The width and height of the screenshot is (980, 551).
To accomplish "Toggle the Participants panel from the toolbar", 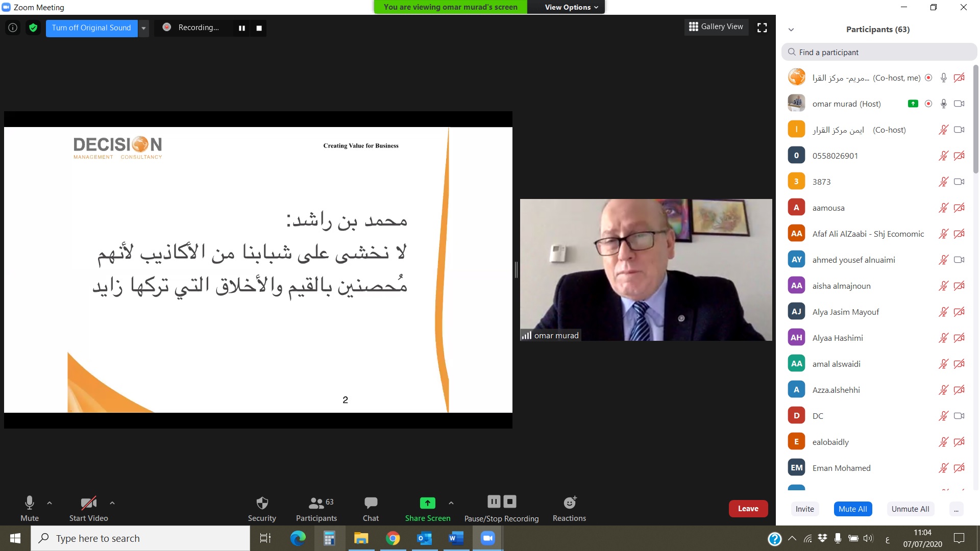I will 316,508.
